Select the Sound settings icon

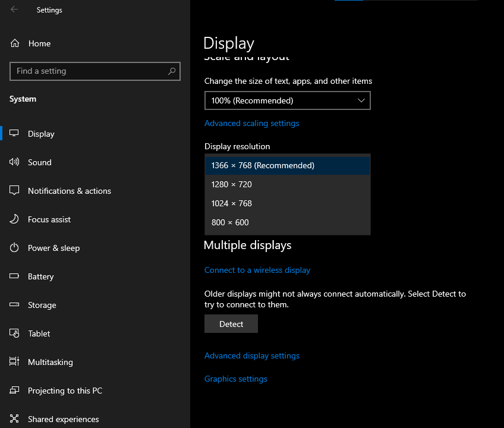(x=15, y=162)
